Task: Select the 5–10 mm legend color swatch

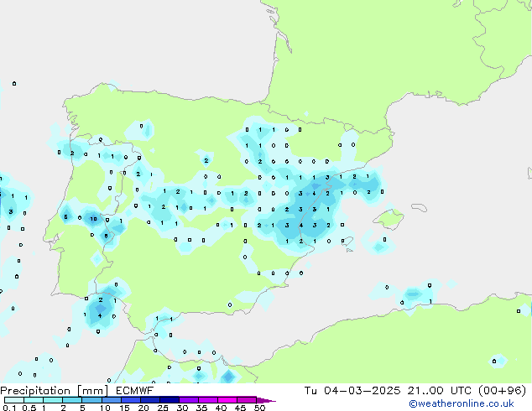Action: (x=91, y=400)
